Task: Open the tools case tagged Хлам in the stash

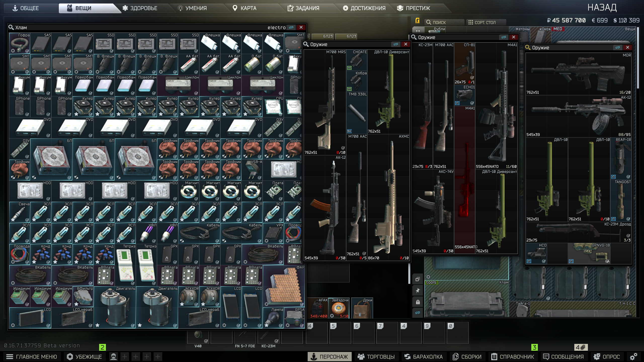Action: pyautogui.click(x=467, y=299)
